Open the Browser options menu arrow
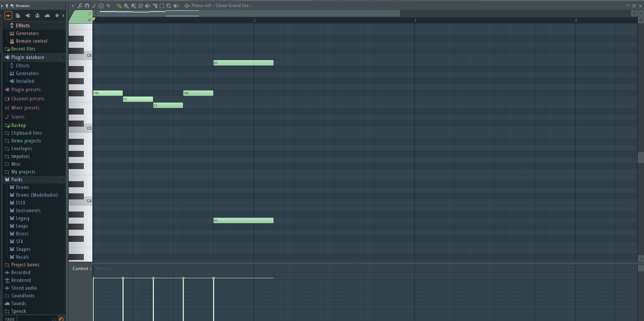 (2, 6)
